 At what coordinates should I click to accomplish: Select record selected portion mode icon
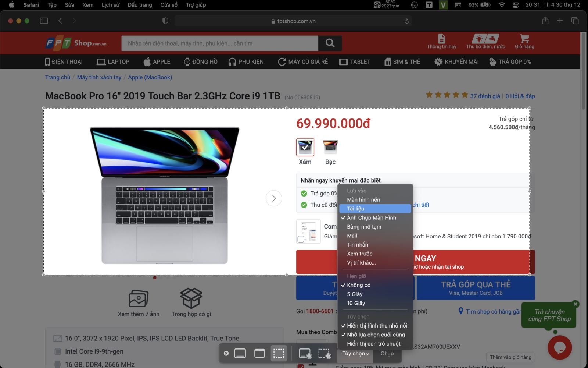[x=325, y=354]
